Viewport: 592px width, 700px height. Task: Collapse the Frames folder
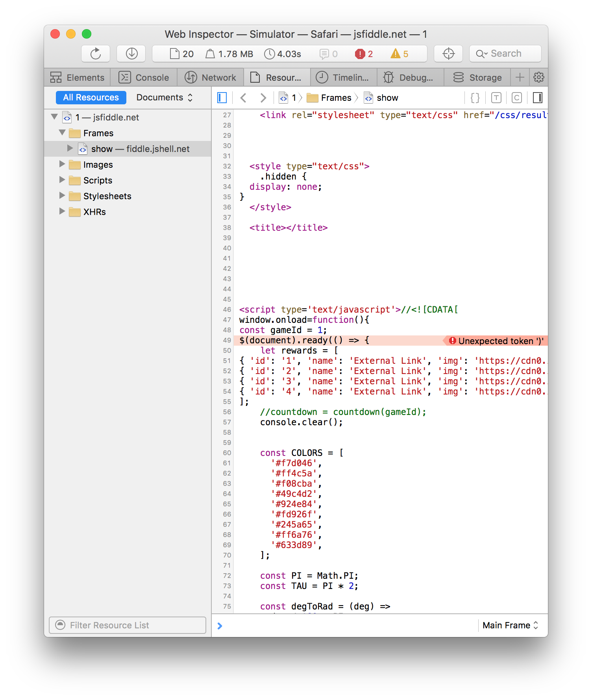point(62,133)
